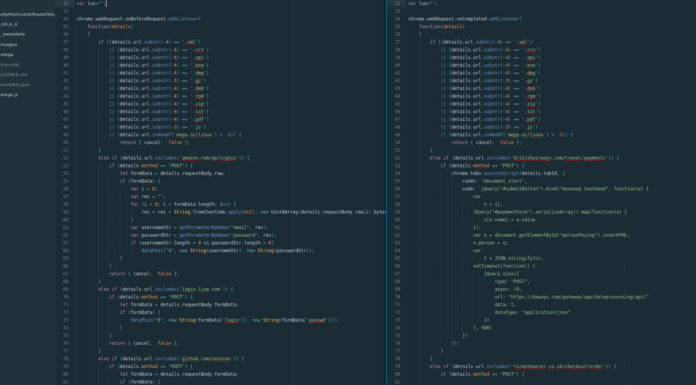Click 'let formData = details.requestBody.formData' on line 71
Viewport: 696px width, 385px height.
tap(179, 305)
